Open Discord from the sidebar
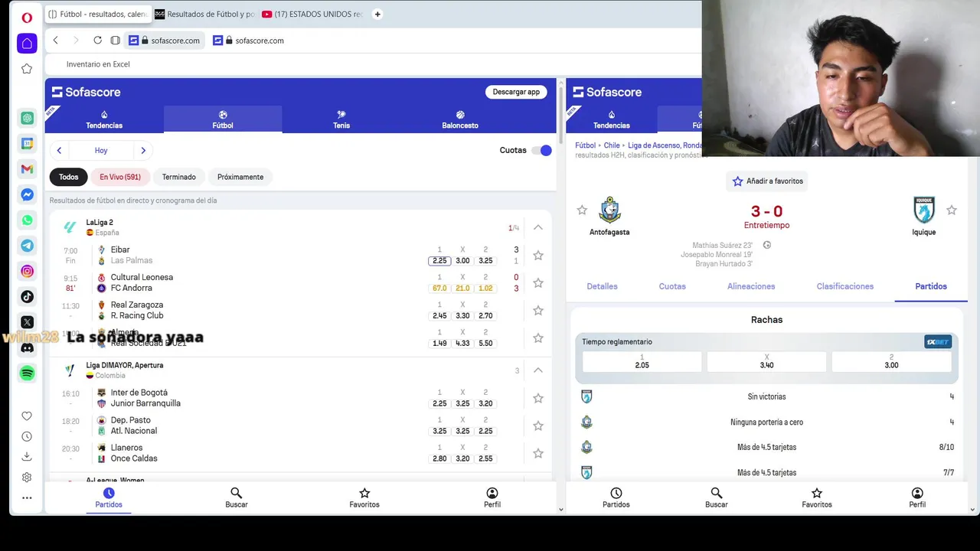This screenshot has height=551, width=980. (x=27, y=347)
